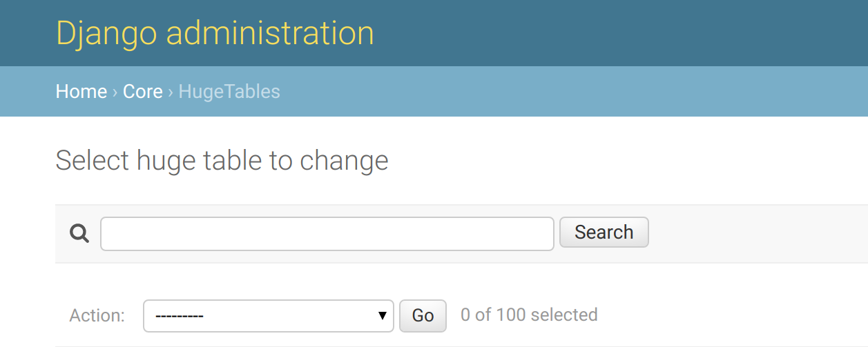Click the Action dropdown arrow

(382, 316)
